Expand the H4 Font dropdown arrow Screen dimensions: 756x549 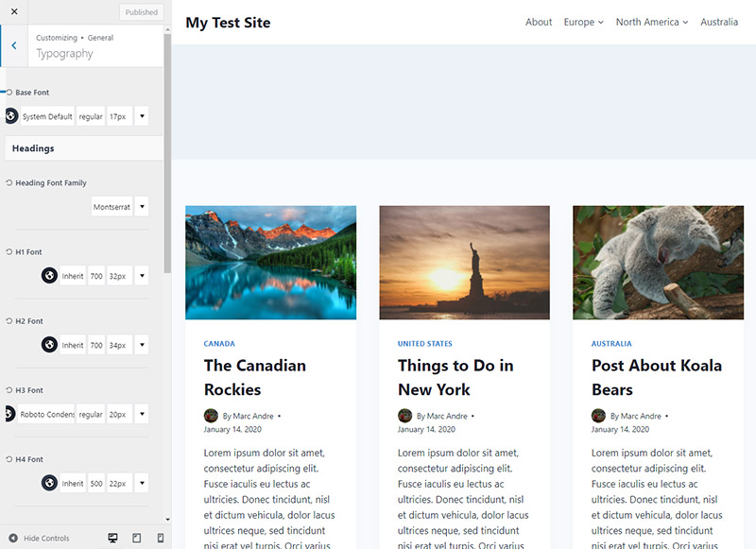click(x=142, y=483)
